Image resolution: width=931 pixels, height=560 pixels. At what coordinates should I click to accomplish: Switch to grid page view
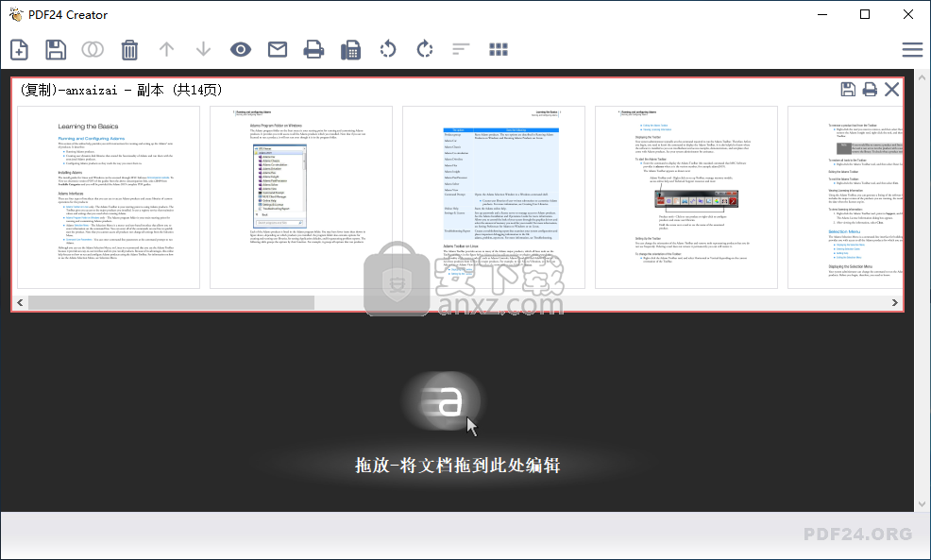coord(499,49)
